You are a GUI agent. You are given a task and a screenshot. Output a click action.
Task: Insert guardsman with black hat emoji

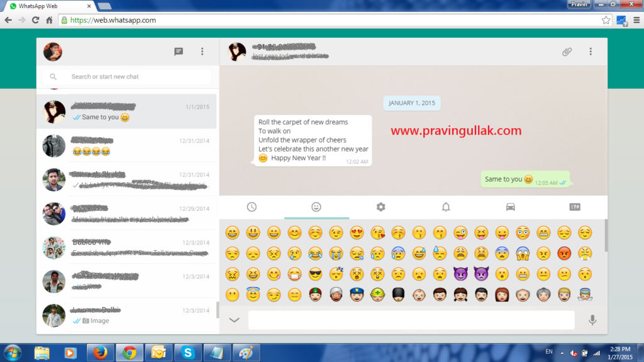[x=398, y=294]
